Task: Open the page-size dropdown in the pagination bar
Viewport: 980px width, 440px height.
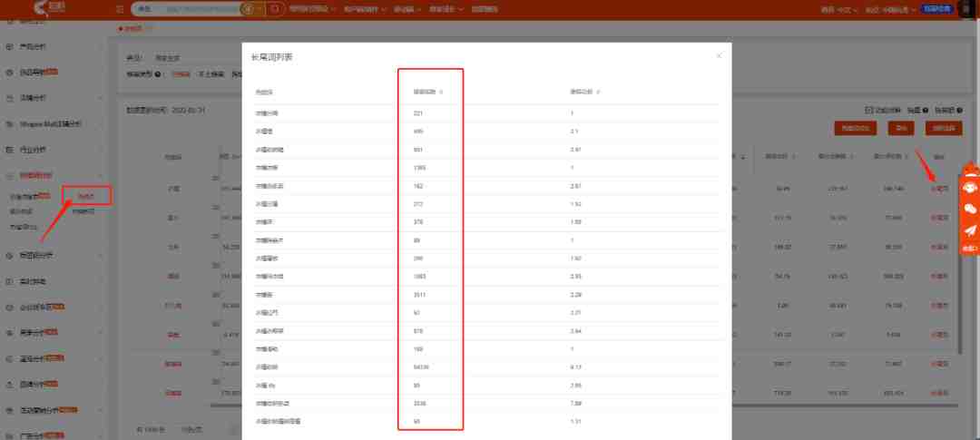Action: click(x=191, y=430)
